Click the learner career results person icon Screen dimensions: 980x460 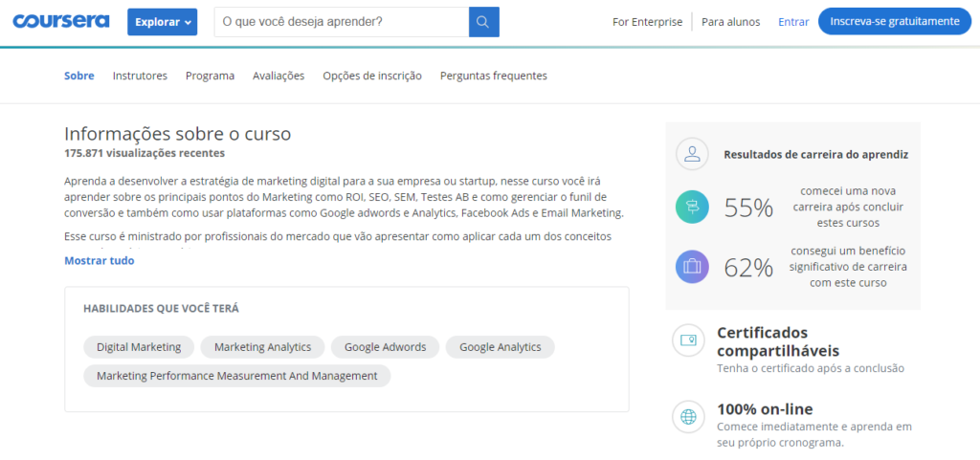692,154
